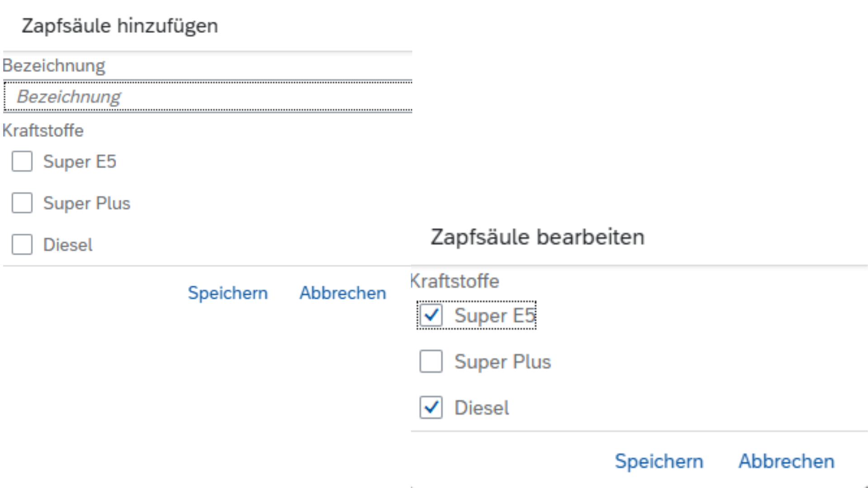
Task: Uncheck Super E5 checkbox in Zapfsäule bearbeiten
Action: tap(431, 315)
